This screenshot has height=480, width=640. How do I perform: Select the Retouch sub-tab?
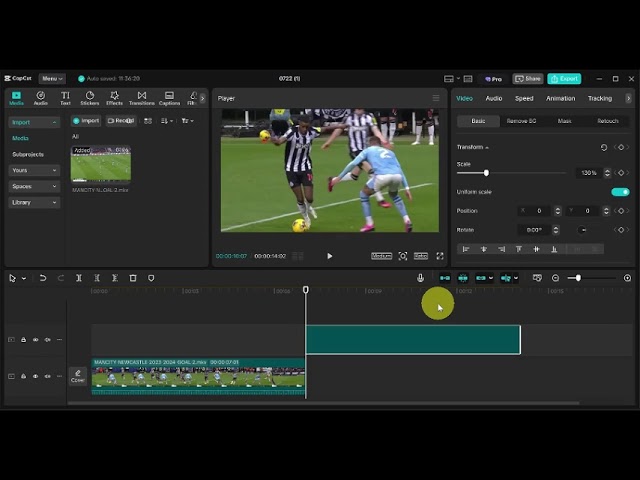[608, 121]
